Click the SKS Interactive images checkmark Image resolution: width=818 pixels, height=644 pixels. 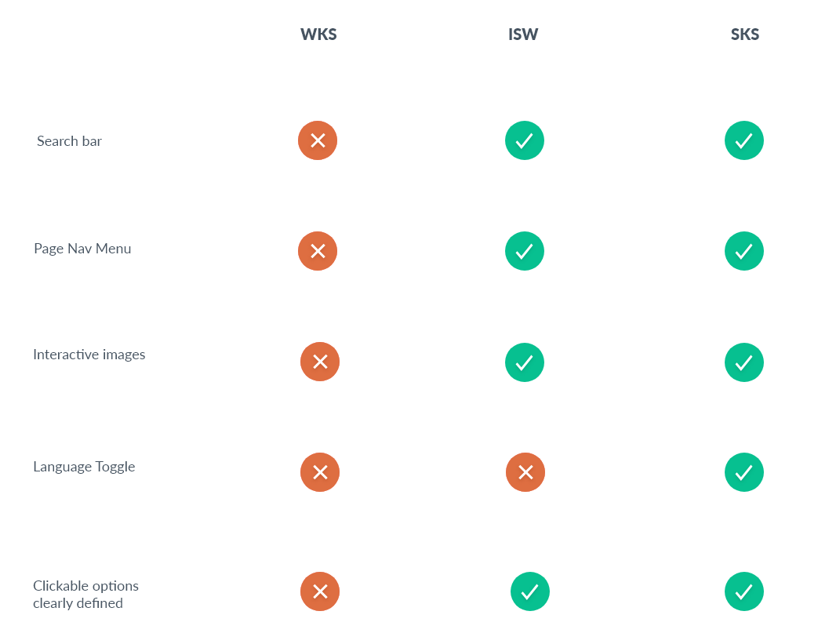coord(744,362)
